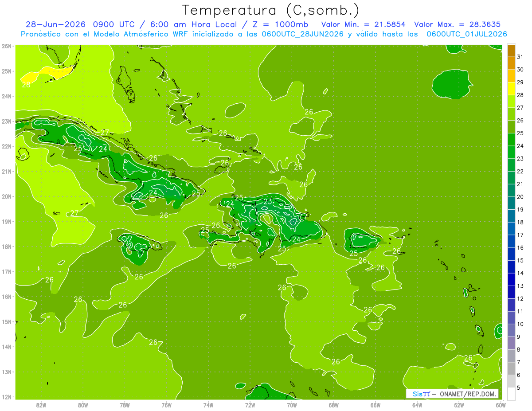Click the '82W' longitude axis label
This screenshot has width=532, height=411.
point(41,405)
